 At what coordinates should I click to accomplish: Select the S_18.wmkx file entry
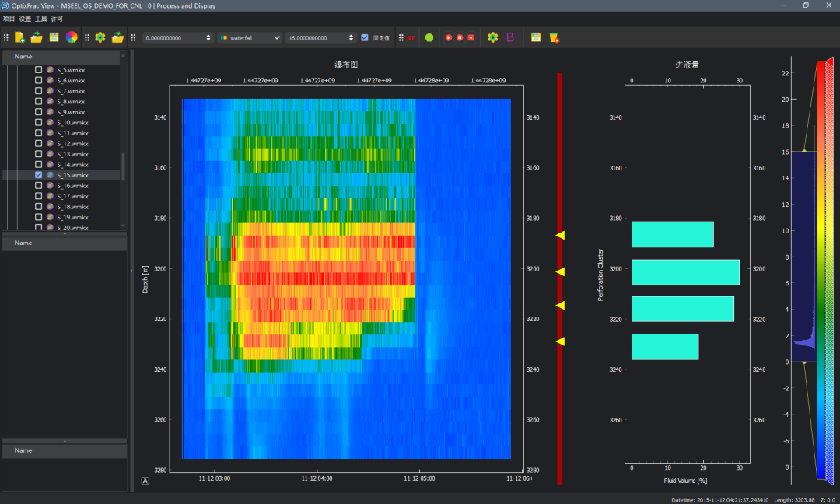(72, 207)
